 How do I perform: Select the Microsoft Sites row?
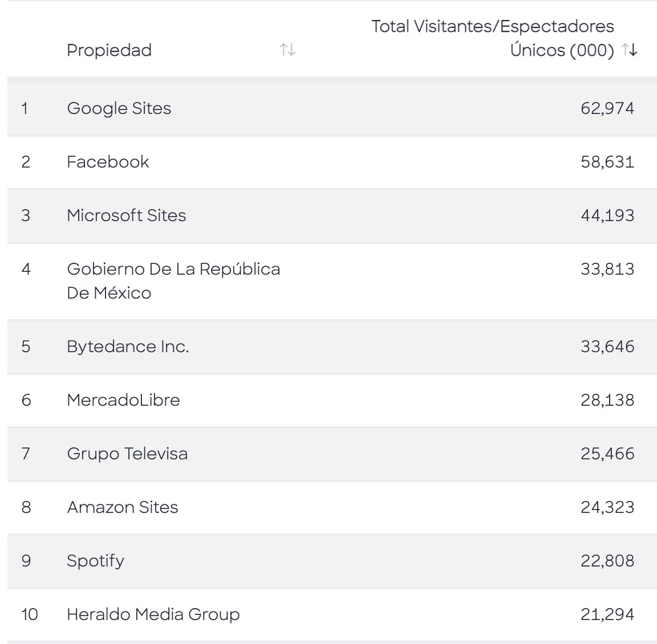(x=332, y=215)
